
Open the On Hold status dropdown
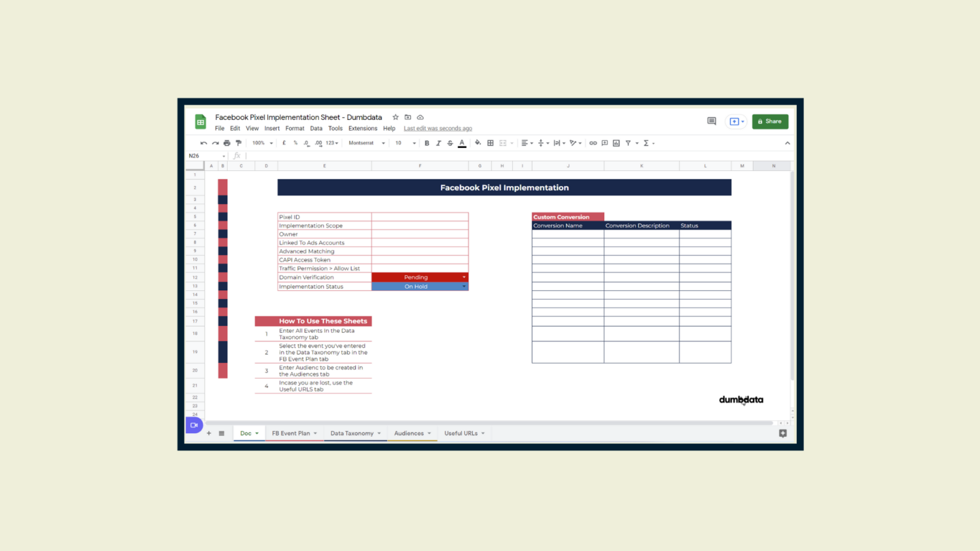click(464, 286)
